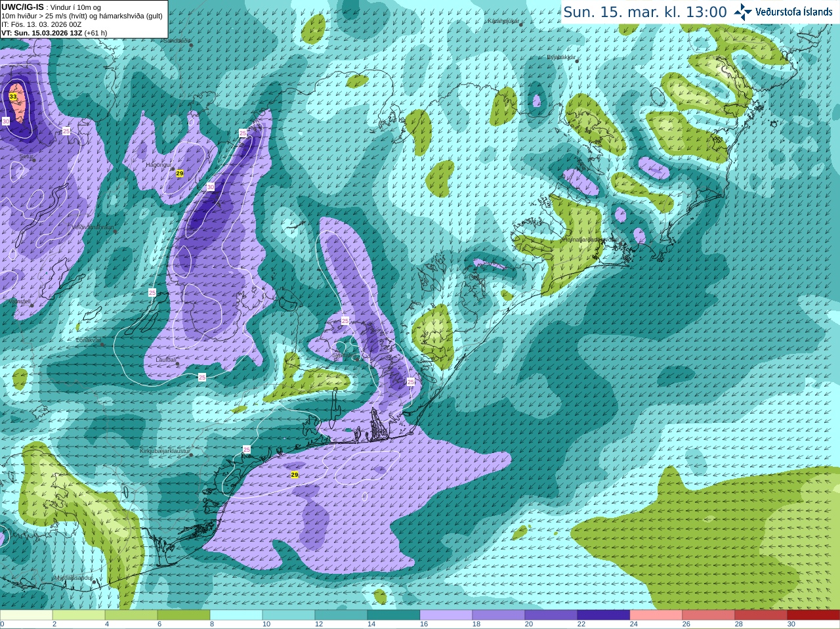The image size is (840, 629).
Task: Click the Kárahnjúkar station label
Action: [x=503, y=21]
